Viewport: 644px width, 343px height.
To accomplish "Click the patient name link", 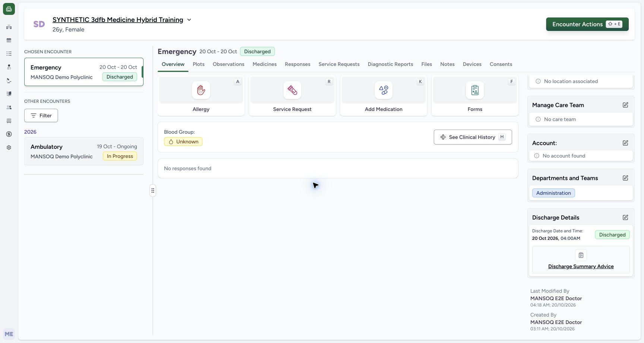I will 118,20.
